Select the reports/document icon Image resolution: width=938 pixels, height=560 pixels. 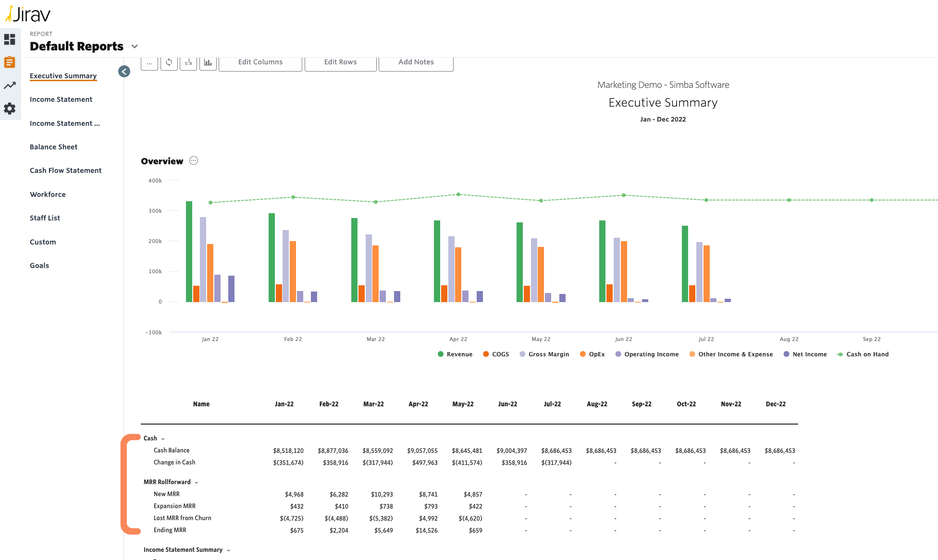[11, 61]
